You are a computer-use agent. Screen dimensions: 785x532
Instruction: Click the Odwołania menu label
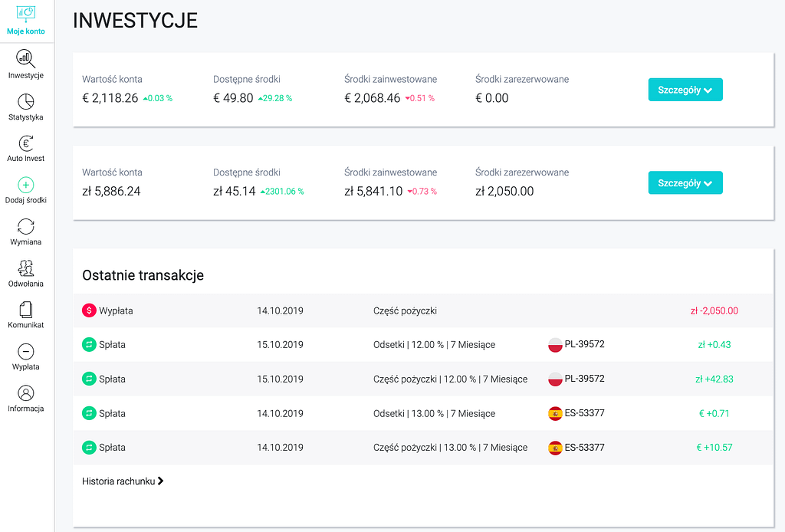(25, 284)
